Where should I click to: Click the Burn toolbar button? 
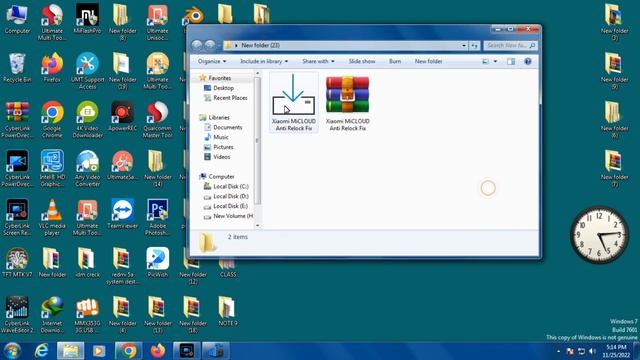395,61
